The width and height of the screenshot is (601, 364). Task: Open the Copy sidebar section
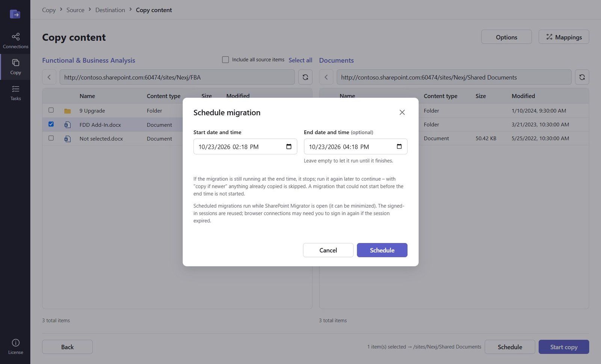pyautogui.click(x=15, y=66)
